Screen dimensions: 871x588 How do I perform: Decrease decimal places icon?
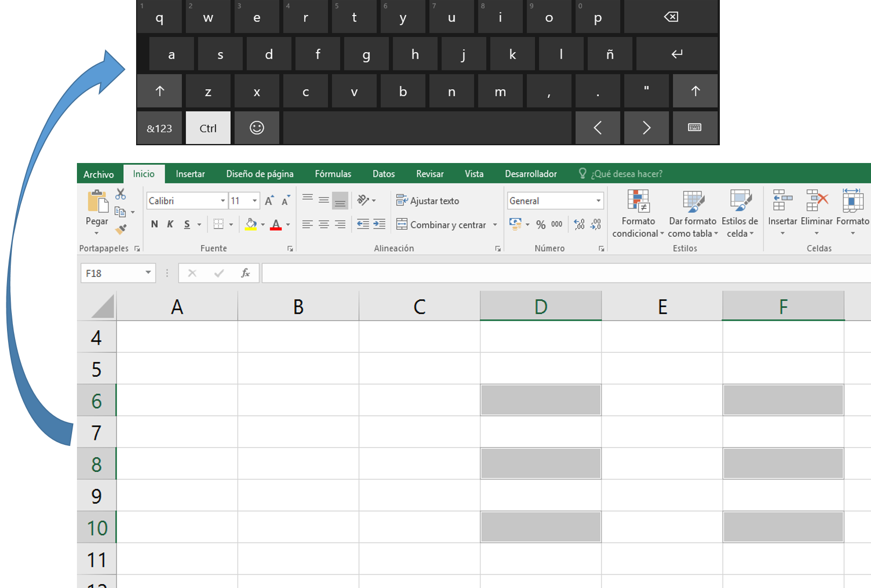pyautogui.click(x=596, y=224)
